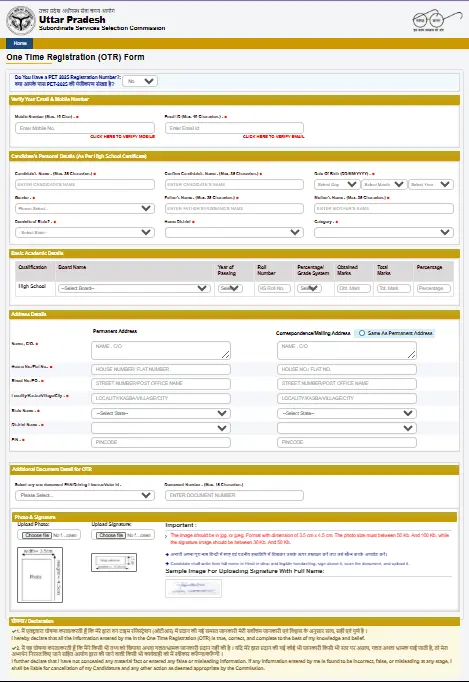
Task: Open the Select Year date-of-birth dropdown
Action: tap(431, 184)
